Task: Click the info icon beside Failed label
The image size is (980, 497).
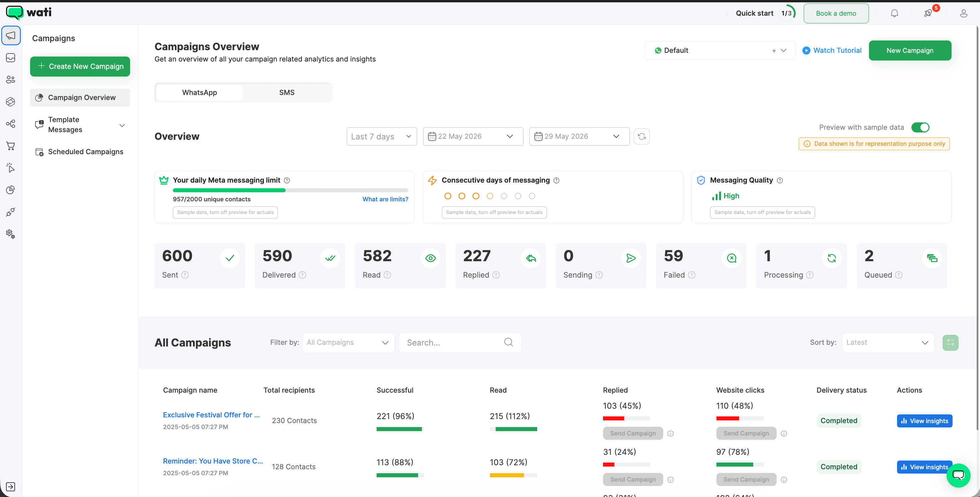Action: pos(692,275)
